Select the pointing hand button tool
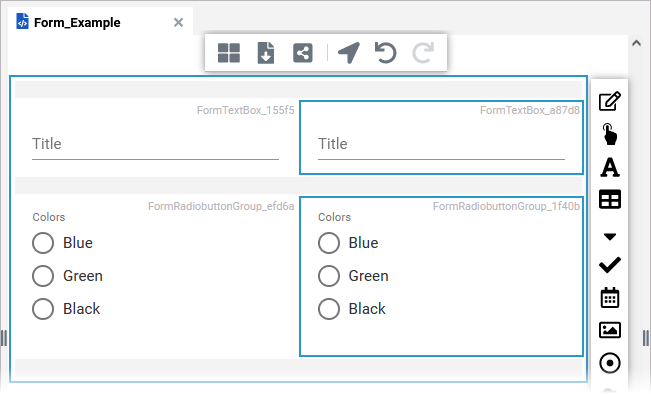 (x=609, y=134)
